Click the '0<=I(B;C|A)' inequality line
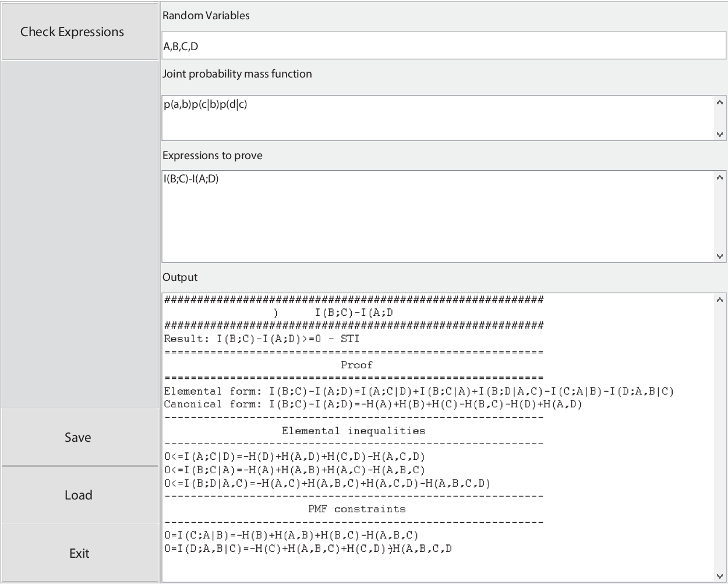 click(x=294, y=469)
